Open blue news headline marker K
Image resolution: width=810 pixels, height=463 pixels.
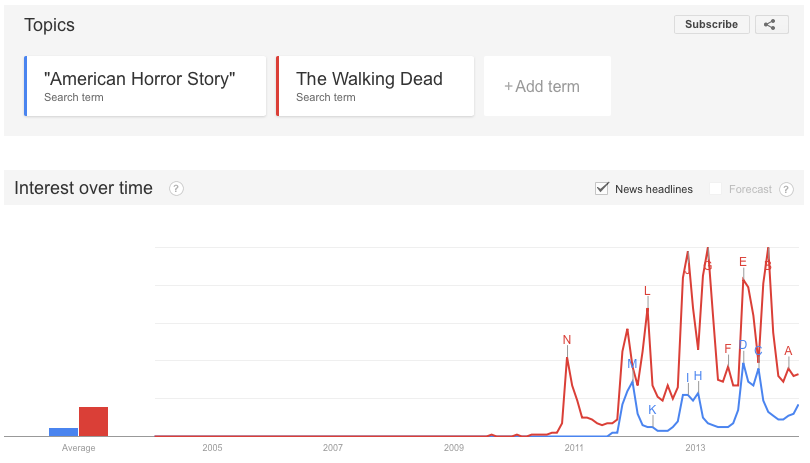[x=652, y=410]
